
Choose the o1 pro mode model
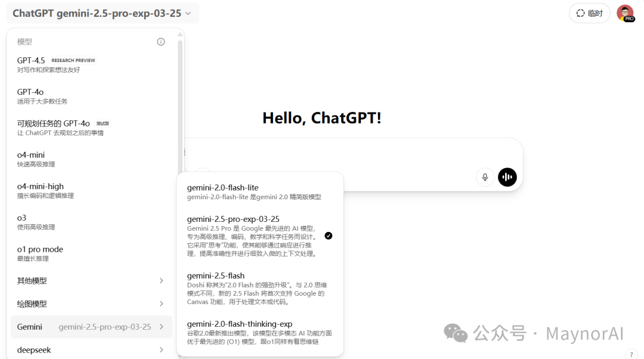(91, 253)
